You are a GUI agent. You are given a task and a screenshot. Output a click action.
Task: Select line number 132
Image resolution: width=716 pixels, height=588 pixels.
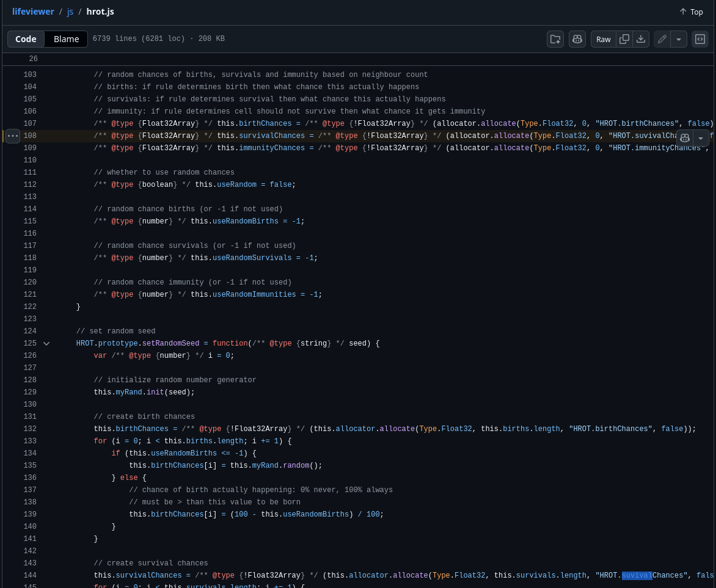pyautogui.click(x=30, y=429)
